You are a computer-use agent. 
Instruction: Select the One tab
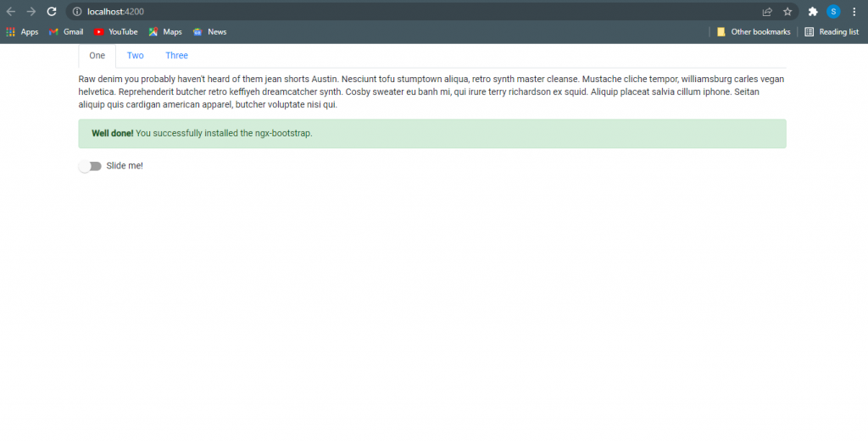pyautogui.click(x=97, y=56)
